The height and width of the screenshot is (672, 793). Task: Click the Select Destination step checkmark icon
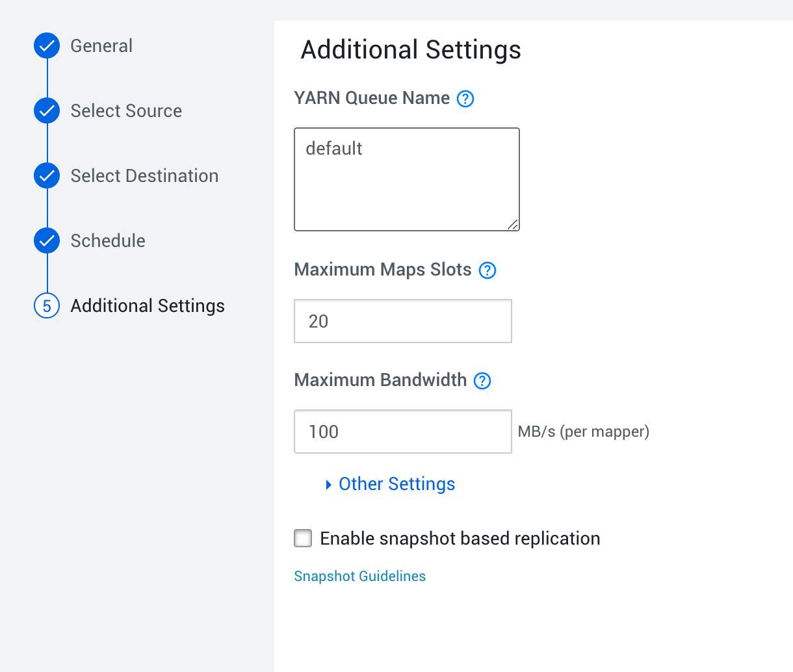coord(46,175)
